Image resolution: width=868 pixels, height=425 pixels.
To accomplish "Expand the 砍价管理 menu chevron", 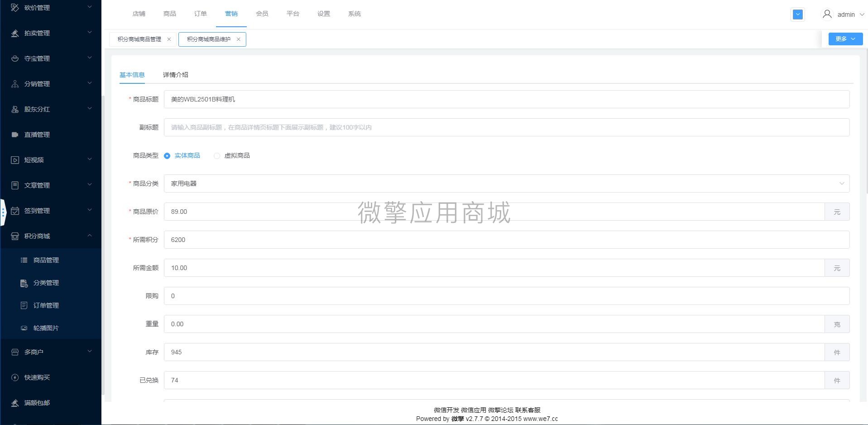I will point(90,7).
